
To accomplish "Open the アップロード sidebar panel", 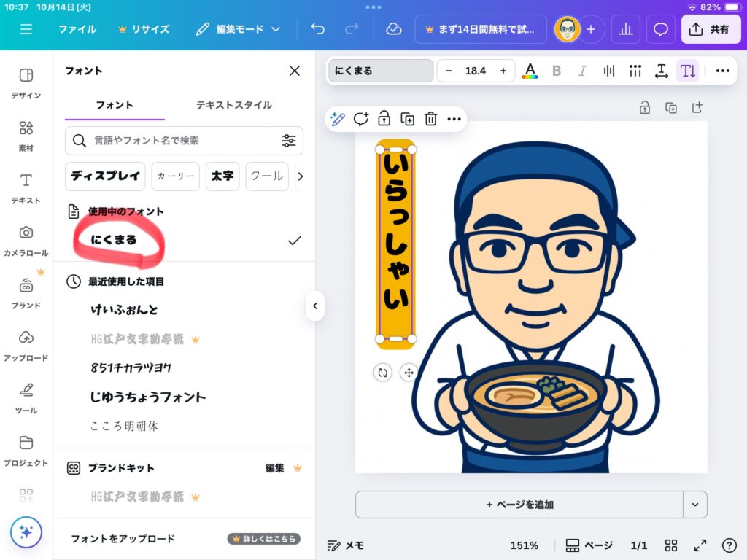I will click(26, 344).
